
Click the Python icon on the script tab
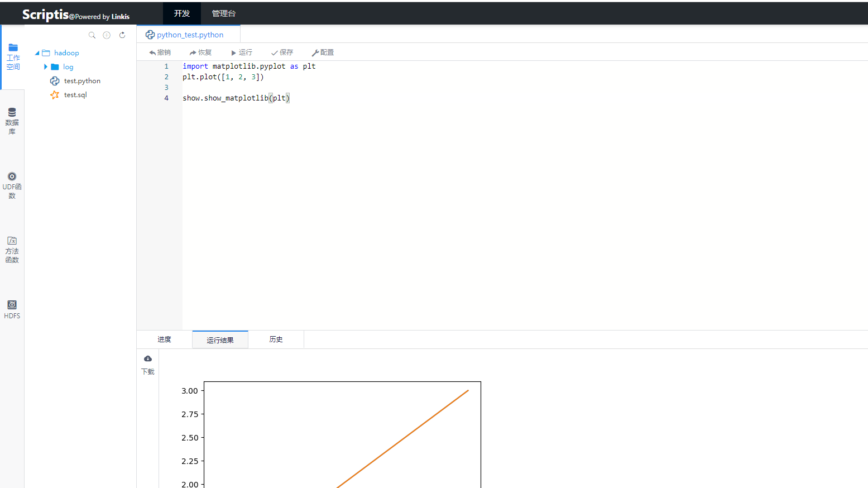coord(150,34)
